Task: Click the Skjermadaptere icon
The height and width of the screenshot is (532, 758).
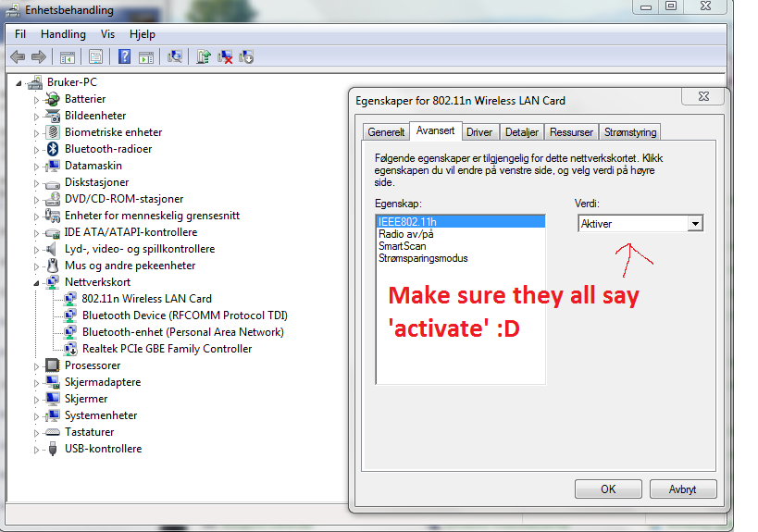Action: point(53,382)
